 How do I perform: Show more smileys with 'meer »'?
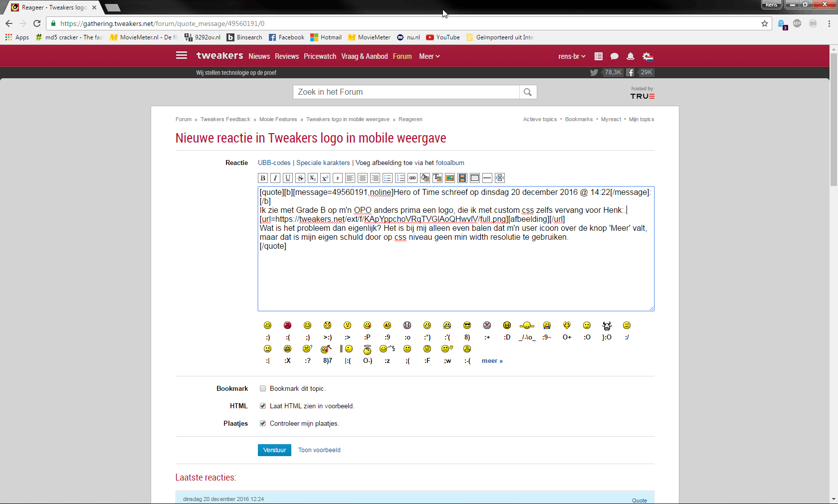click(492, 361)
